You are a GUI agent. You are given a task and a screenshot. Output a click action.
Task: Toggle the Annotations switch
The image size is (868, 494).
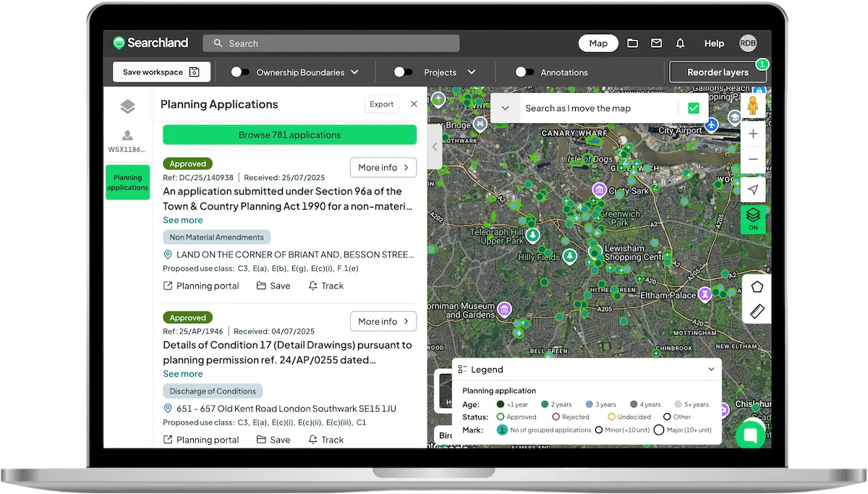[x=524, y=72]
